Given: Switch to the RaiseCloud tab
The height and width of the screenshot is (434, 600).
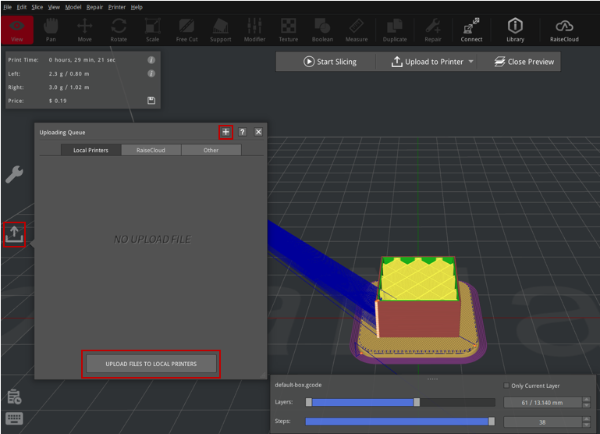Looking at the screenshot, I should point(151,150).
